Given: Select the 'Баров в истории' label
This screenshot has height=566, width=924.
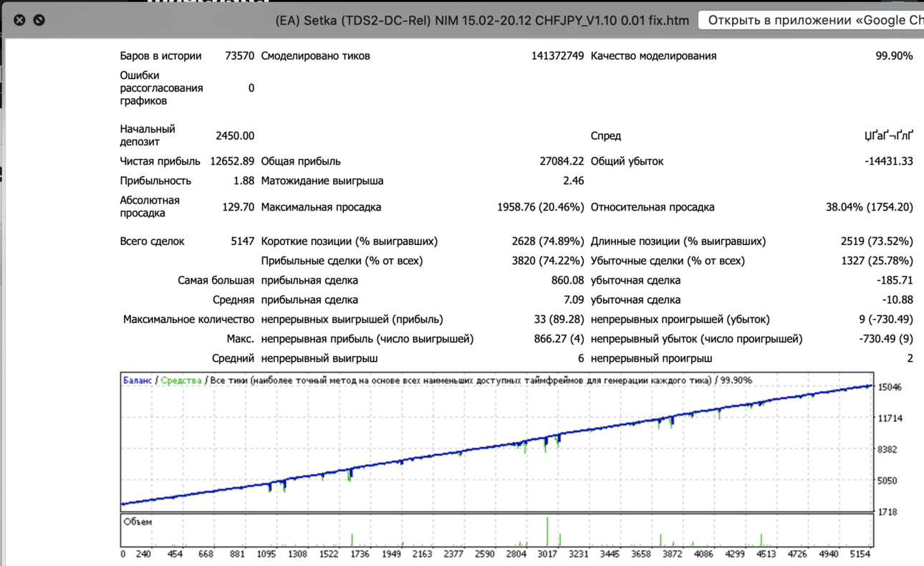Looking at the screenshot, I should [161, 56].
